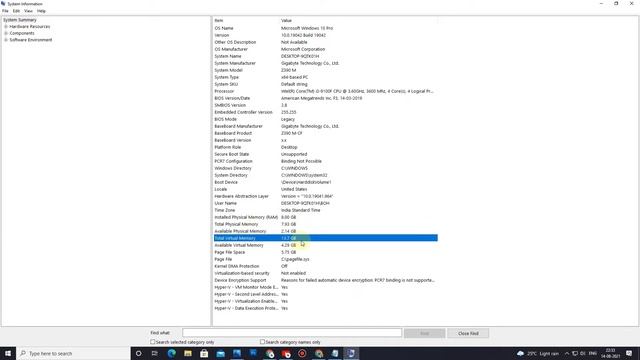Click into the Find what field
Viewport: 640px width, 360px height.
292,333
